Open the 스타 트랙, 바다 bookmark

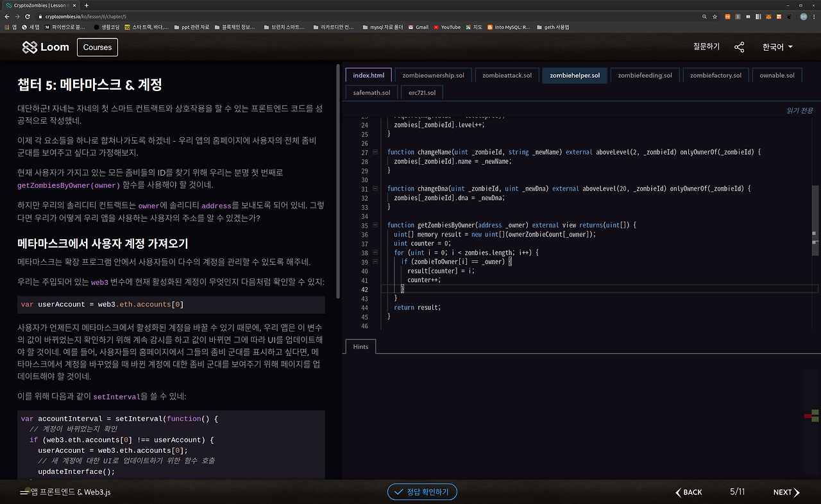147,27
